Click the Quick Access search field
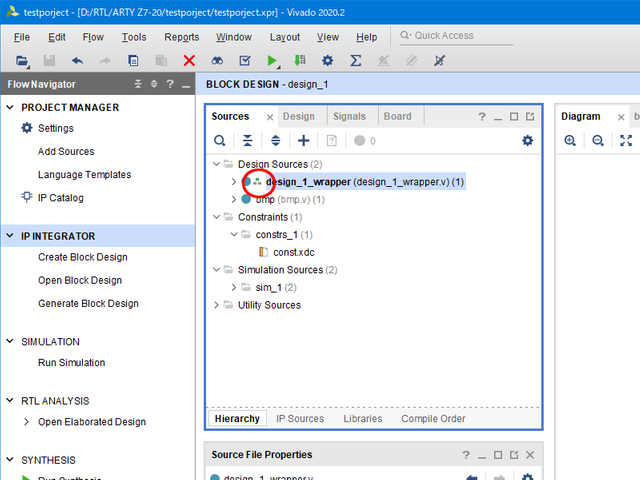 [x=470, y=36]
